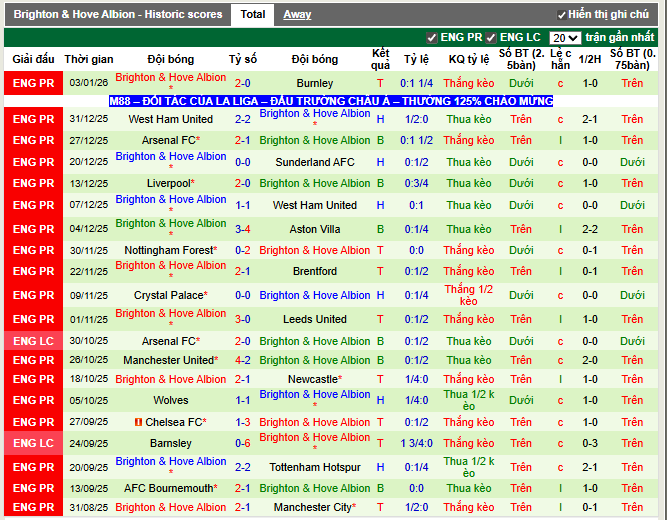
Task: Click Leeds United team name
Action: (x=315, y=319)
